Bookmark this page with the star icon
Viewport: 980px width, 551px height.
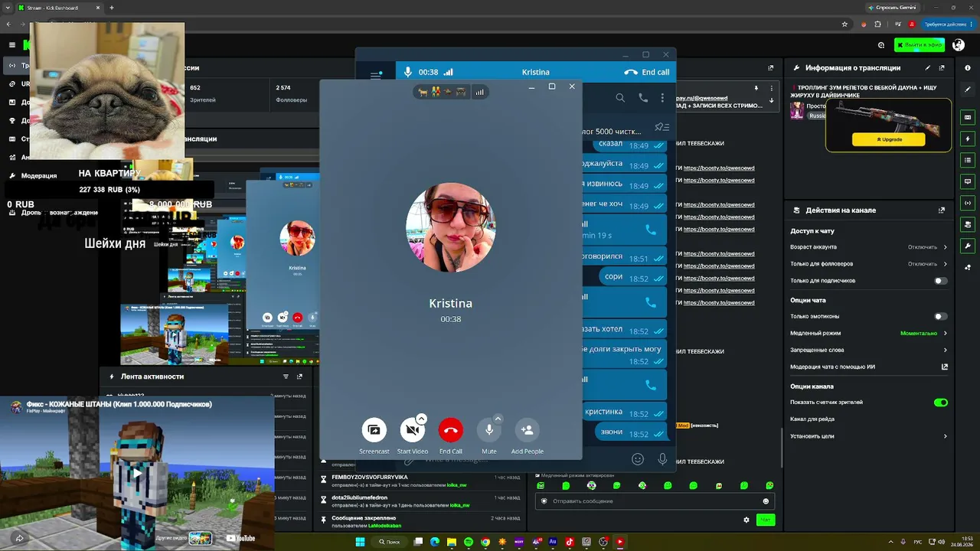844,24
